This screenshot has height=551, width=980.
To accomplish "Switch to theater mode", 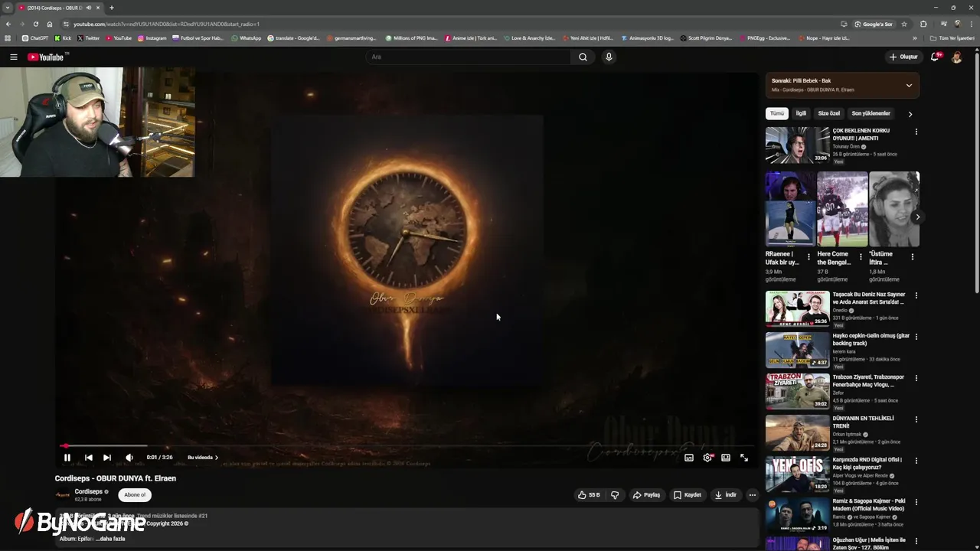I will click(726, 458).
